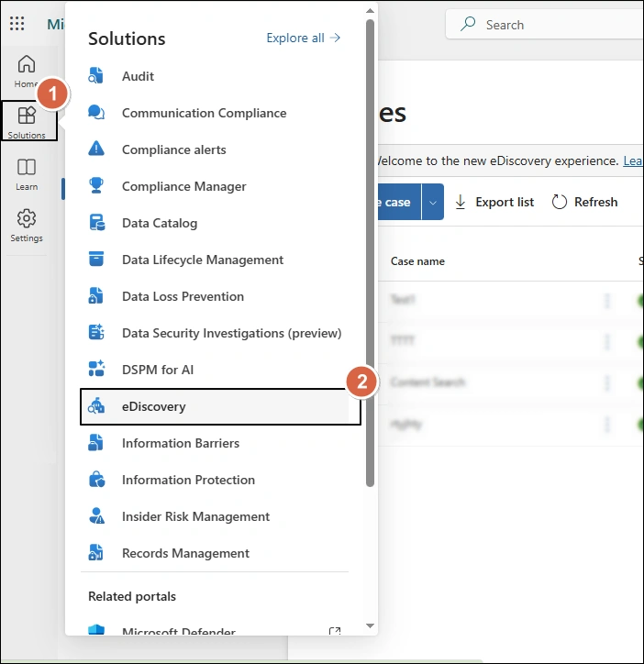Click the Compliance Manager trophy icon
The height and width of the screenshot is (664, 644).
tap(96, 185)
